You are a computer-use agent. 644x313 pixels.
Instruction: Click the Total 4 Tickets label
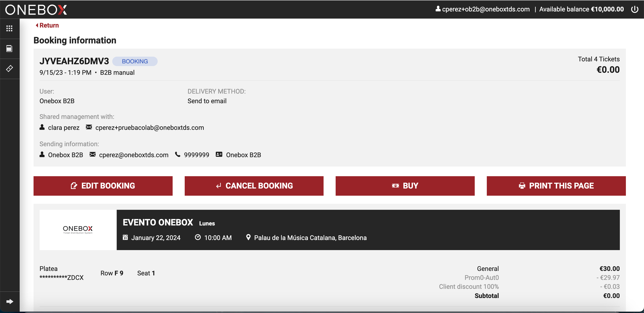(599, 59)
